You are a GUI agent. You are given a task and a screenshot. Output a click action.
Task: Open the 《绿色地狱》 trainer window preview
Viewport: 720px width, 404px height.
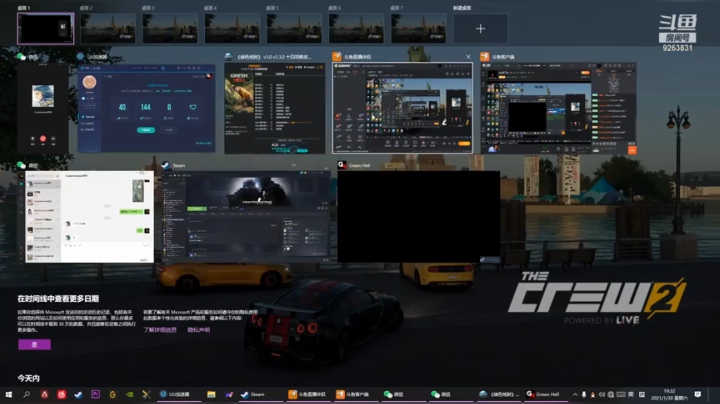click(275, 108)
